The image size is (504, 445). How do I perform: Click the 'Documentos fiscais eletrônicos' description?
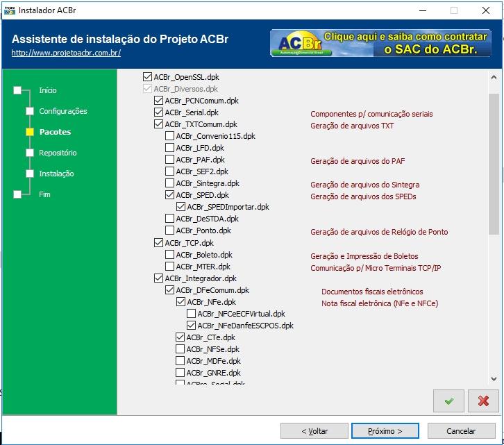click(x=372, y=292)
